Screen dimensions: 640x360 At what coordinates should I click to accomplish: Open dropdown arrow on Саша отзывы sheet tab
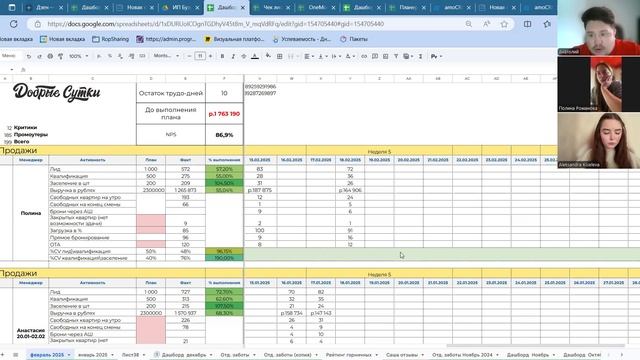pyautogui.click(x=422, y=355)
